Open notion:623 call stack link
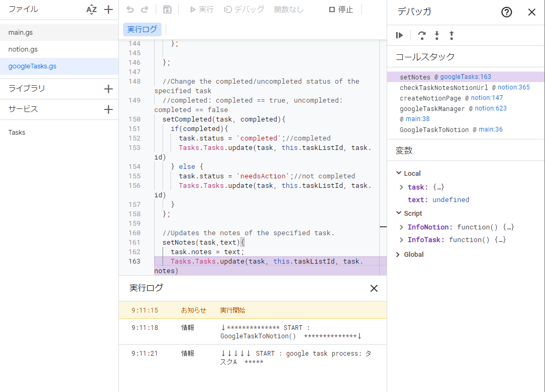The width and height of the screenshot is (545, 392). coord(491,108)
